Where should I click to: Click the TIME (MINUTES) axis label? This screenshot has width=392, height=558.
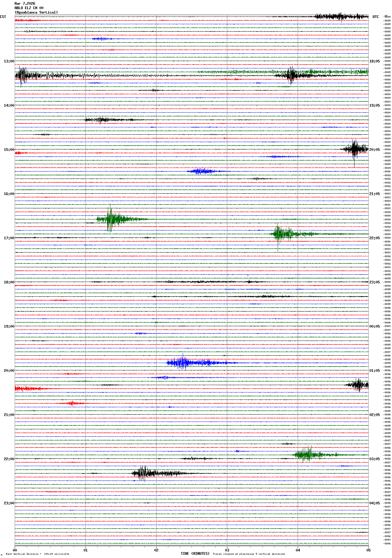click(195, 554)
